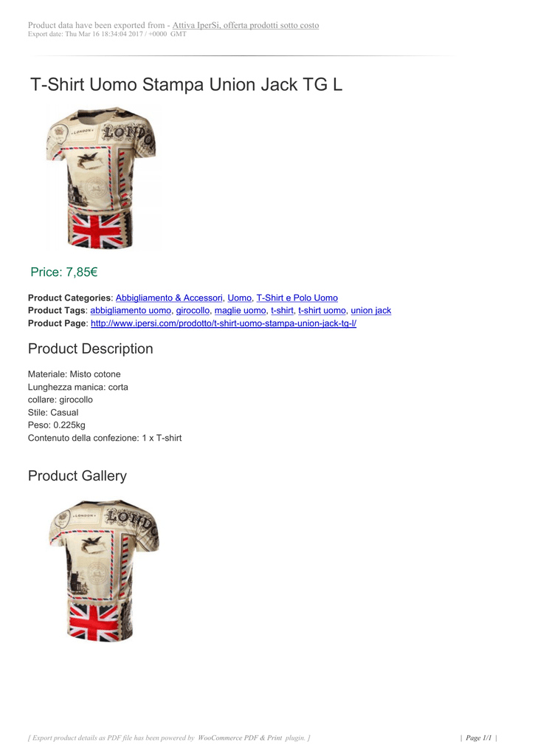
Task: Click the Price 7,85€ text
Action: click(x=63, y=272)
